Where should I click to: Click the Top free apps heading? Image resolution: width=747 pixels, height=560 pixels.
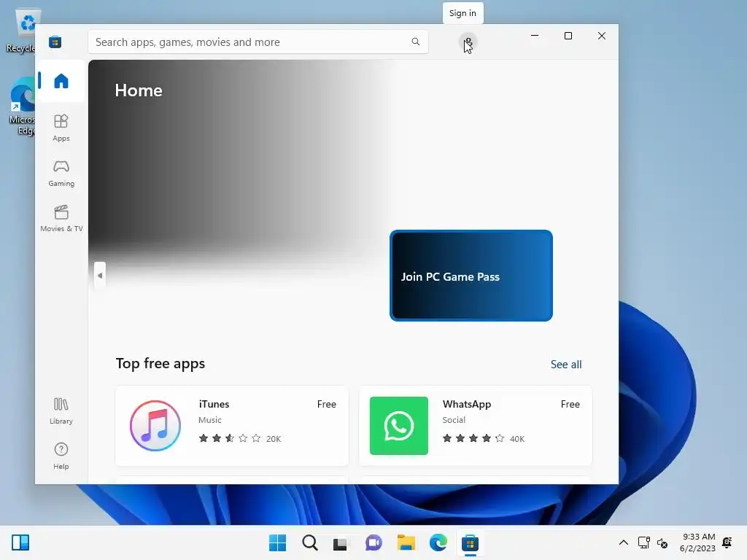click(160, 363)
